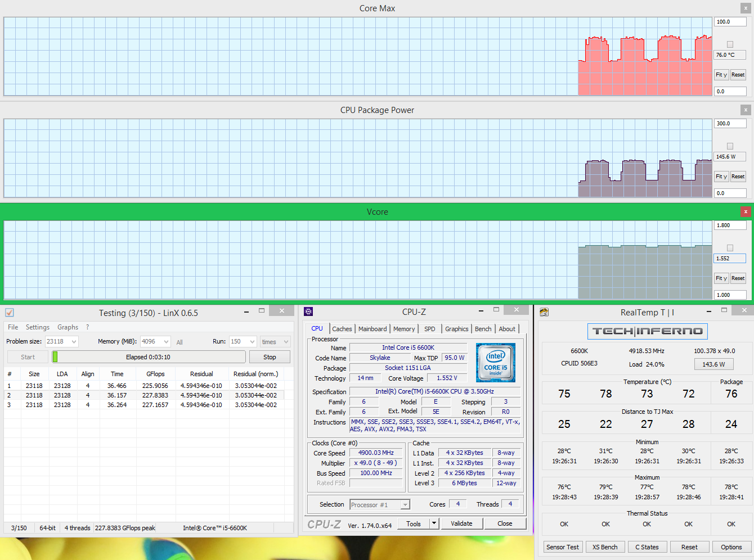Image resolution: width=754 pixels, height=560 pixels.
Task: Select result row with 227.8383 GFlops
Action: click(149, 395)
